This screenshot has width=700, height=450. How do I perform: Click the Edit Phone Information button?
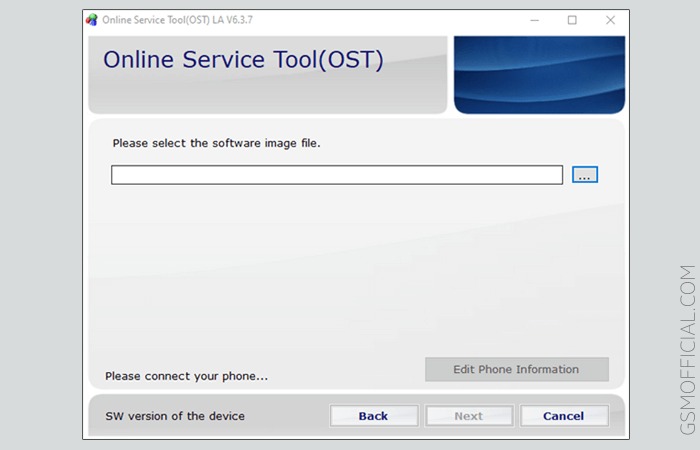click(x=517, y=369)
